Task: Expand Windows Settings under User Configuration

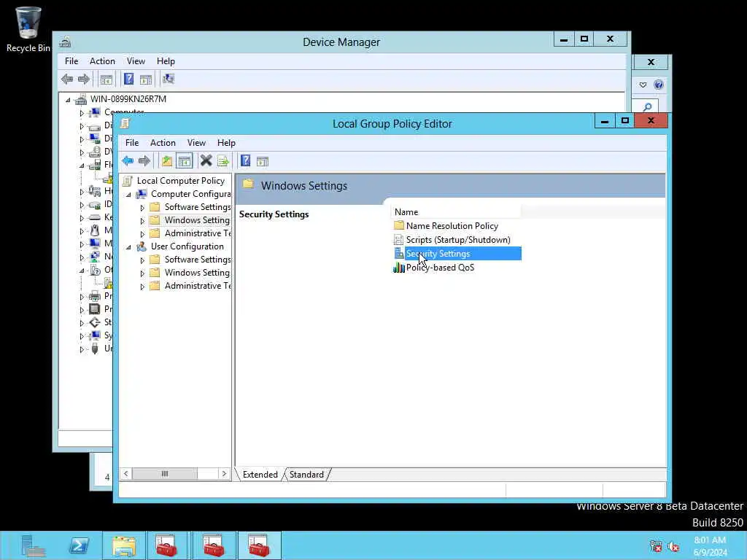Action: (142, 273)
